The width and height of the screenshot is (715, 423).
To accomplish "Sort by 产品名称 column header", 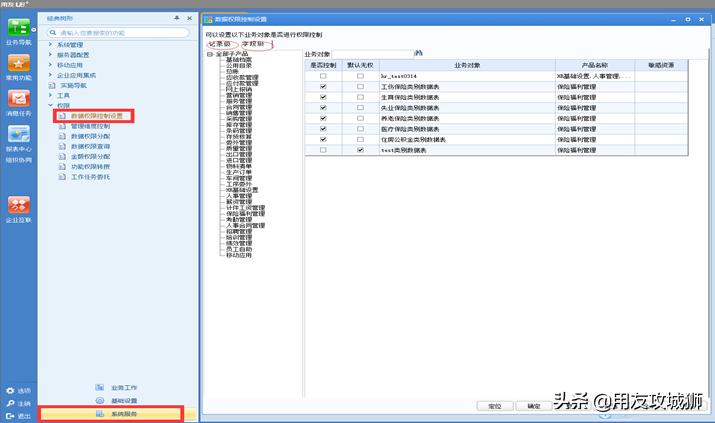I will tap(595, 65).
